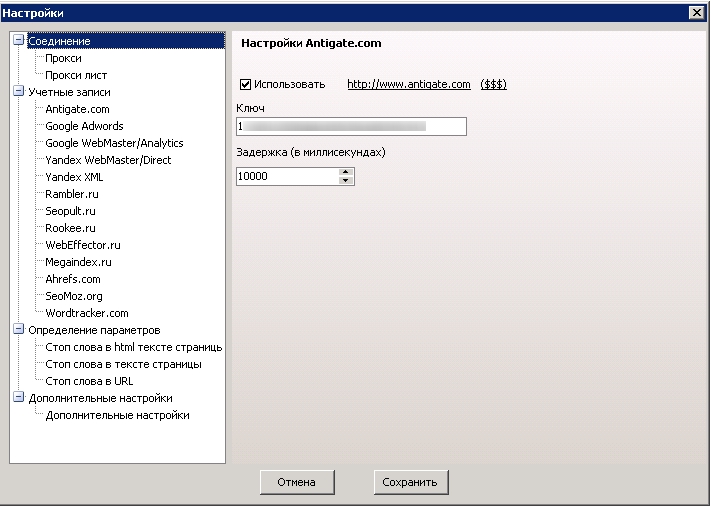Open the Rambler.ru account settings
711x506 pixels.
(72, 194)
